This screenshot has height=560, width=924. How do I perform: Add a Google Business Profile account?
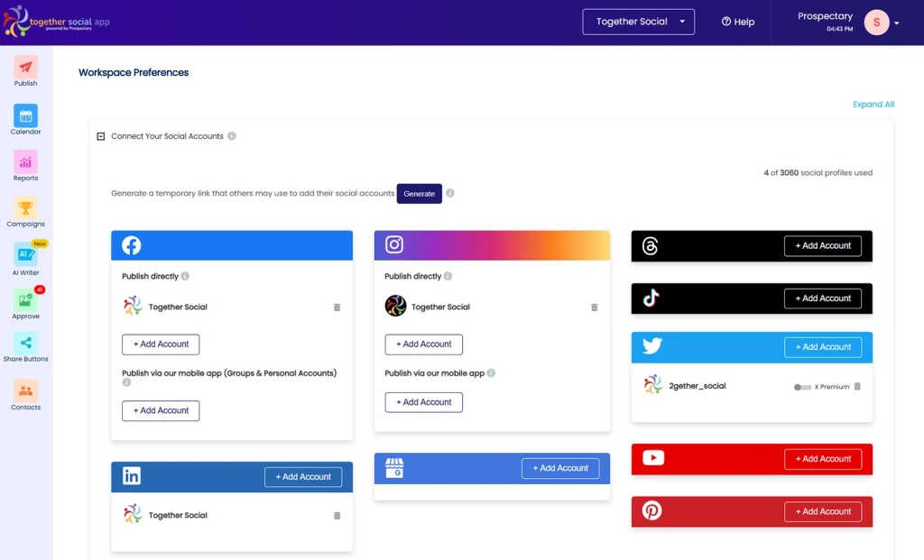pyautogui.click(x=559, y=468)
